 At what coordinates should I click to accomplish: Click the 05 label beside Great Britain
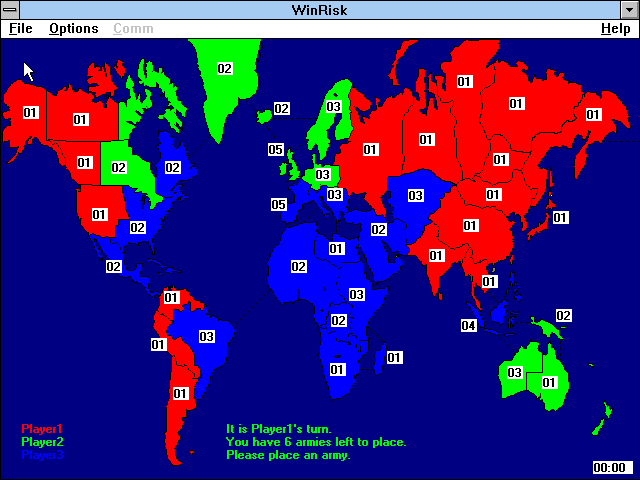[276, 149]
